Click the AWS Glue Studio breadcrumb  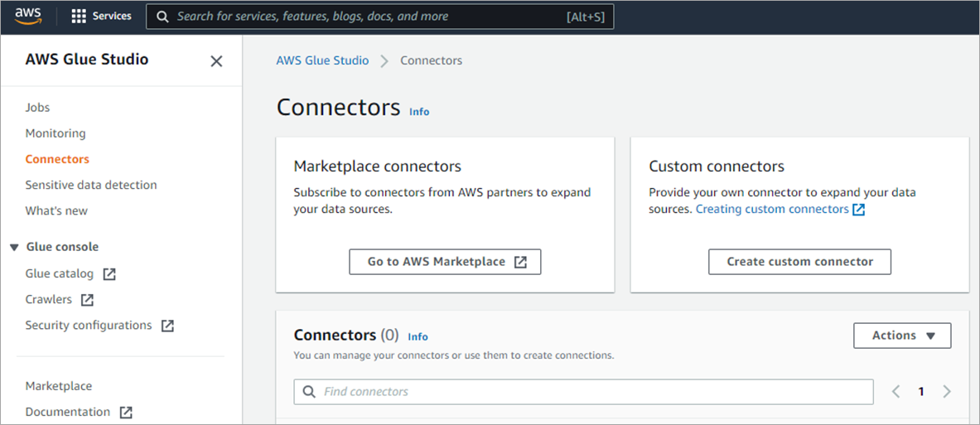pyautogui.click(x=322, y=60)
